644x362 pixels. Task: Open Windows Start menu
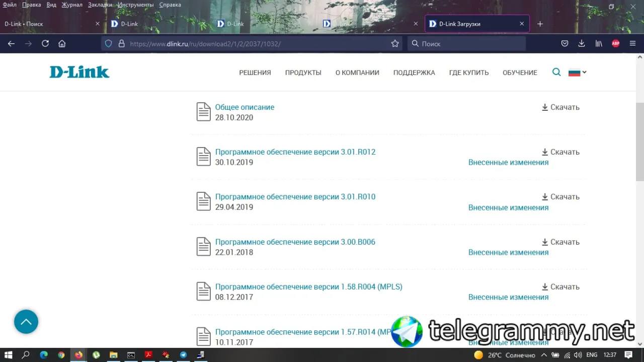click(9, 355)
